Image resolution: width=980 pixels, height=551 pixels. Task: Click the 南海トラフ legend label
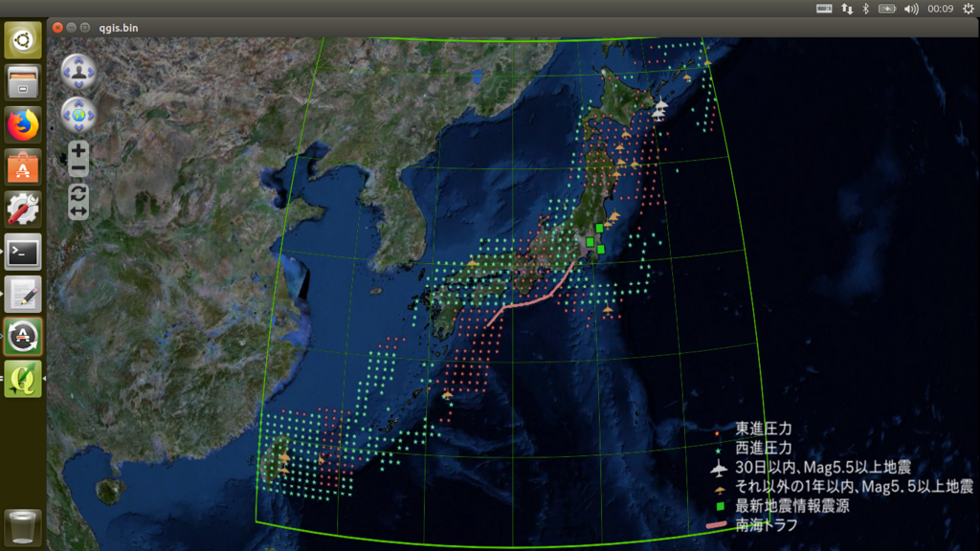767,525
